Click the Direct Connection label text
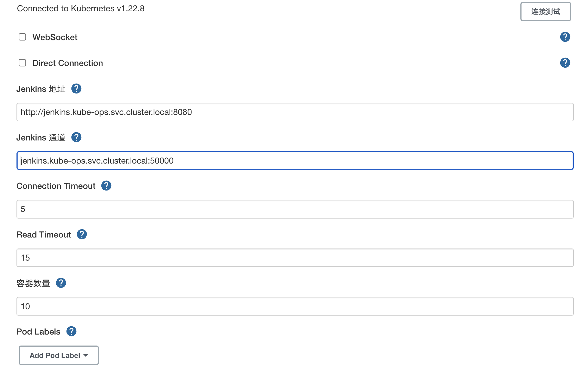 click(x=68, y=63)
